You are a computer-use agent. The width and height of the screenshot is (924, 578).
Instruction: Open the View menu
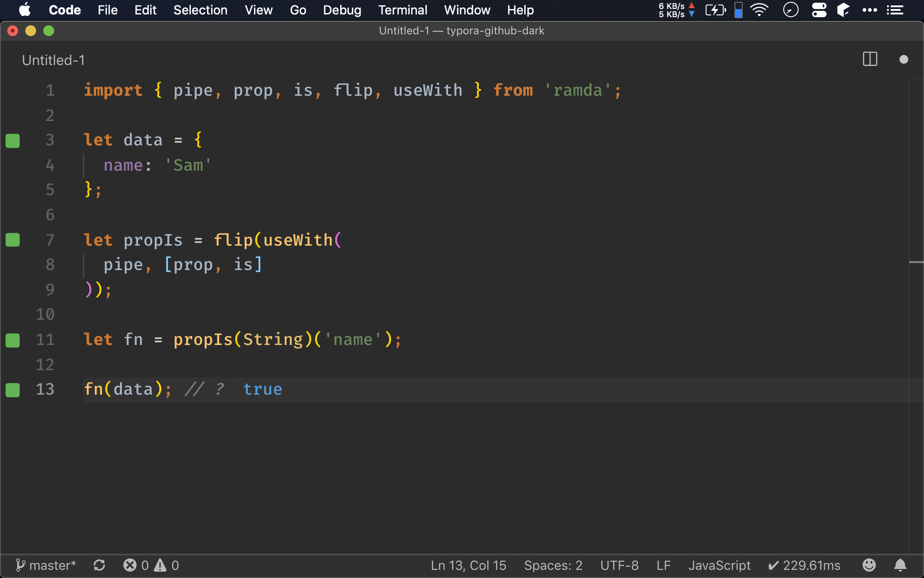pos(259,10)
